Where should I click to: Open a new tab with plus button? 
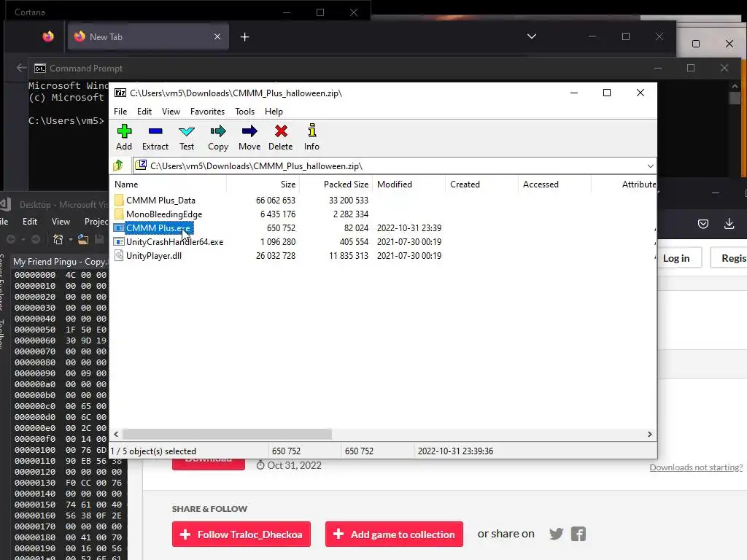(245, 36)
